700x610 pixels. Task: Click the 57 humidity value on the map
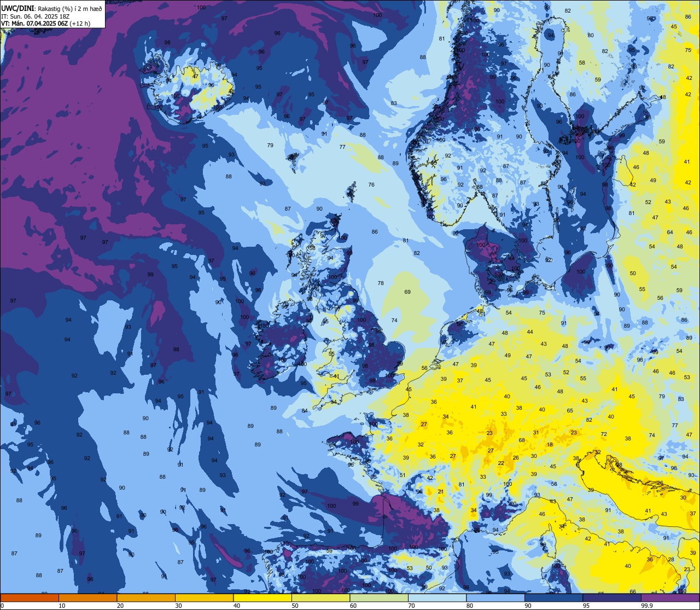457,540
